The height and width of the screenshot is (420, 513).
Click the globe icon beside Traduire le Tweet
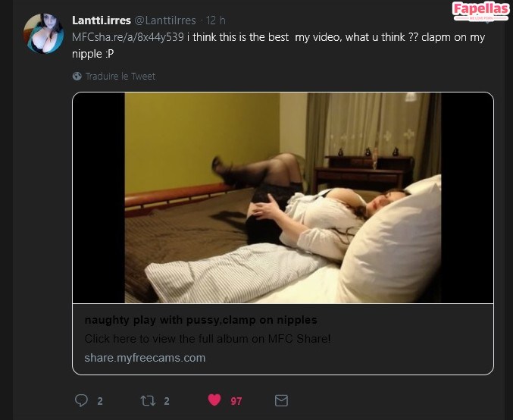77,77
